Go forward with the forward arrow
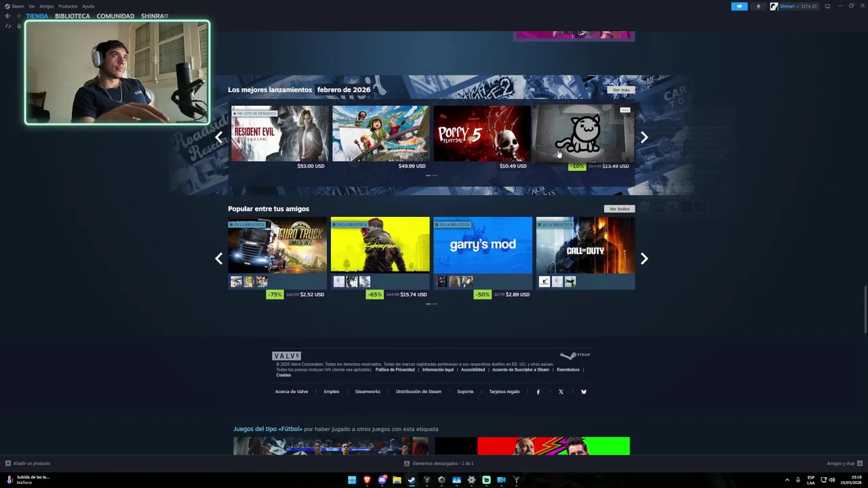The image size is (868, 488). tap(18, 16)
